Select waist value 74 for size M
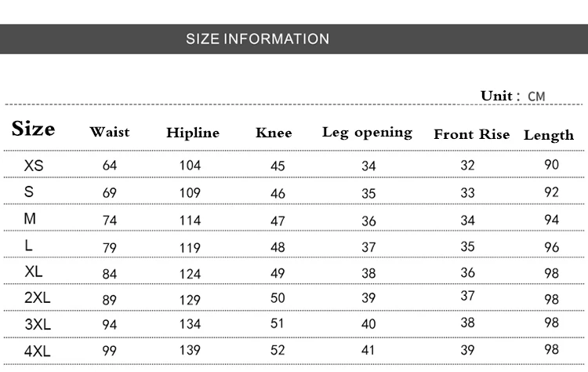 coord(110,221)
